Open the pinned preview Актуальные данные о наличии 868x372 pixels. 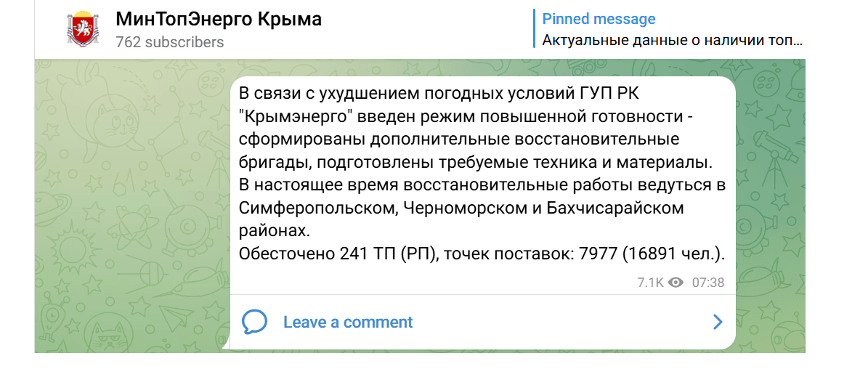[673, 40]
